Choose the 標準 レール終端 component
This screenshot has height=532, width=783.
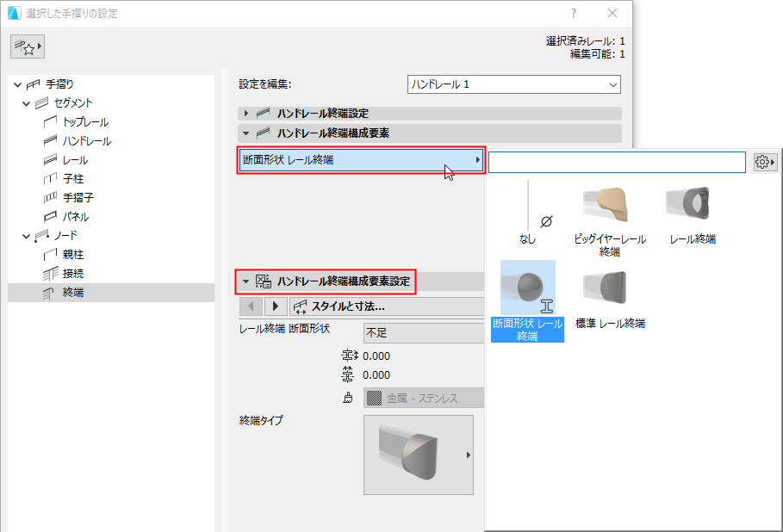[610, 299]
